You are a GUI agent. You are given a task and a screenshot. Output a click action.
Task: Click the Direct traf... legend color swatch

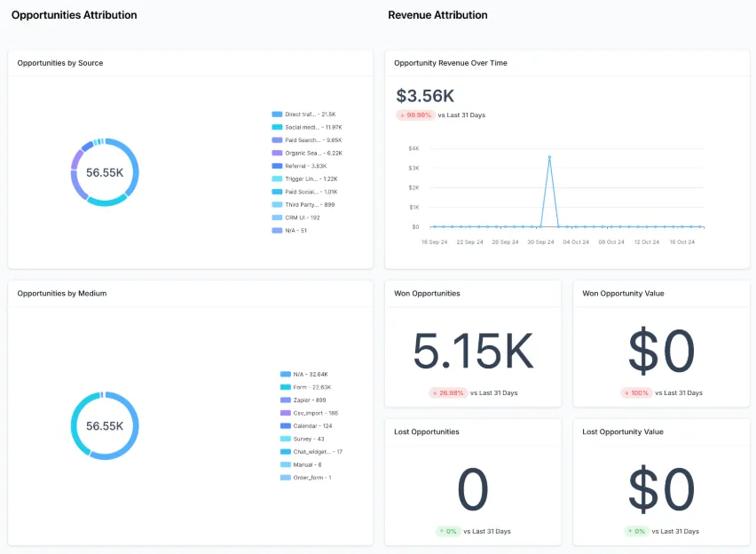click(277, 115)
